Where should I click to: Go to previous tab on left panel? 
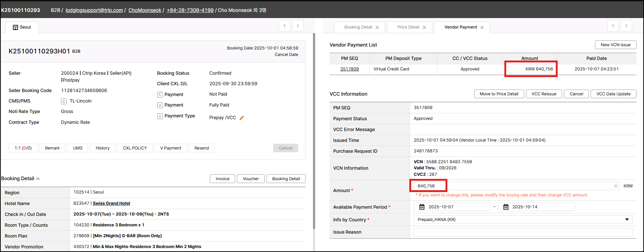point(284,26)
